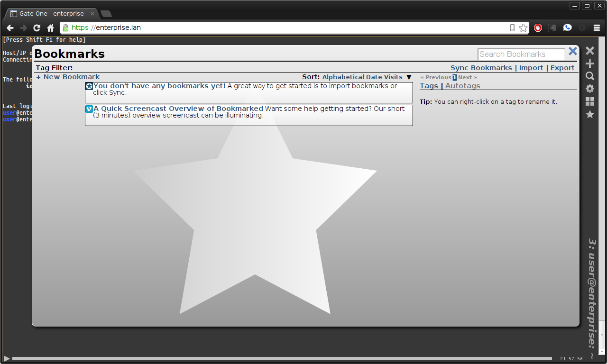Close the terminal via the sidebar X icon
This screenshot has height=364, width=607.
tap(589, 50)
